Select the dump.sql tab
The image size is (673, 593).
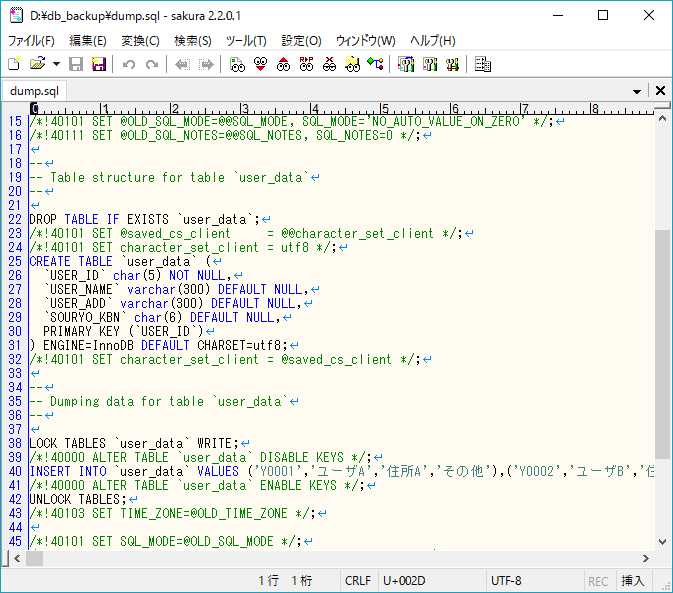(34, 91)
